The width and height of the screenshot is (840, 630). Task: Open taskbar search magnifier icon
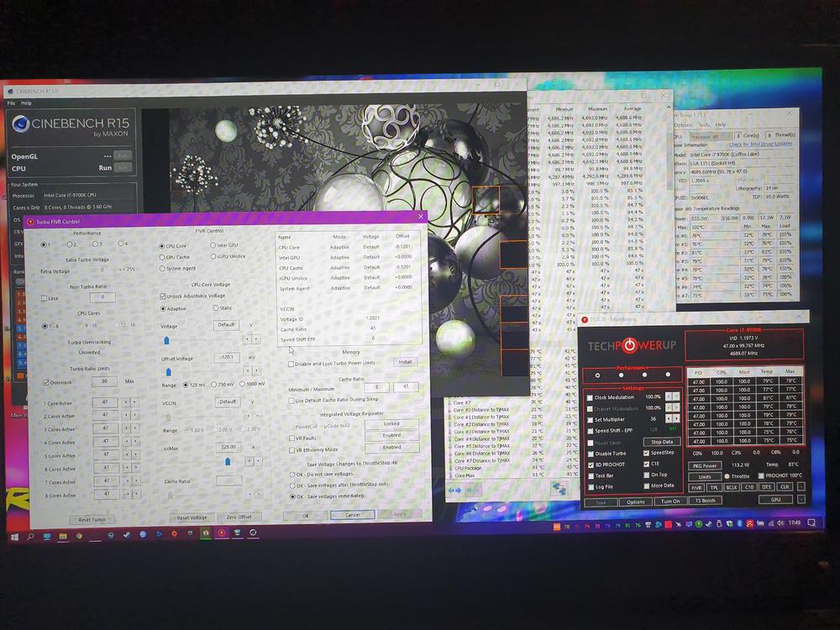coord(30,534)
